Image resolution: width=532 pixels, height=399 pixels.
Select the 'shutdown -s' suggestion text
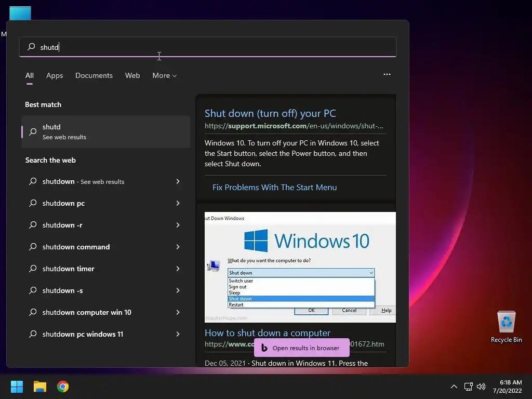[x=62, y=290]
